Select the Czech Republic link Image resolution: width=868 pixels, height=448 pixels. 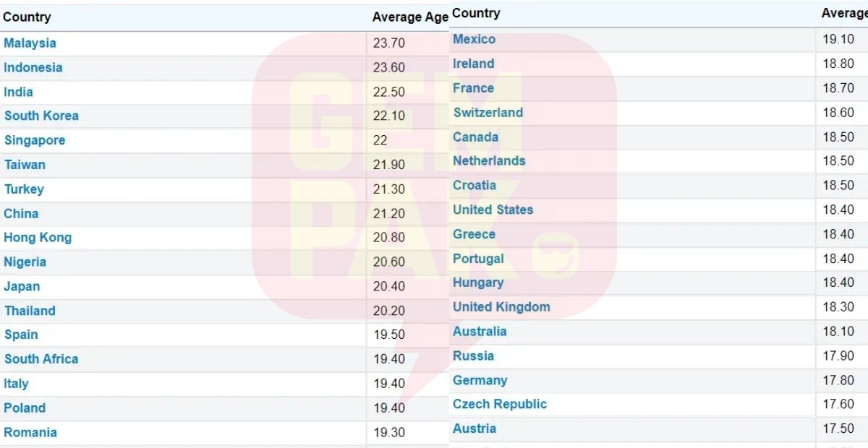[x=500, y=405]
